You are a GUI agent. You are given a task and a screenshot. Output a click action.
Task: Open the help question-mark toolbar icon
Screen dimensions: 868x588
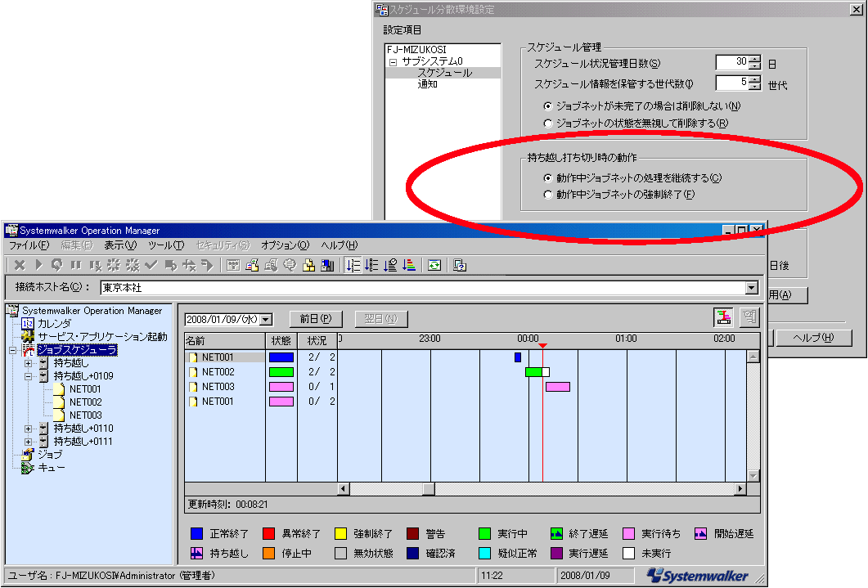tap(460, 266)
